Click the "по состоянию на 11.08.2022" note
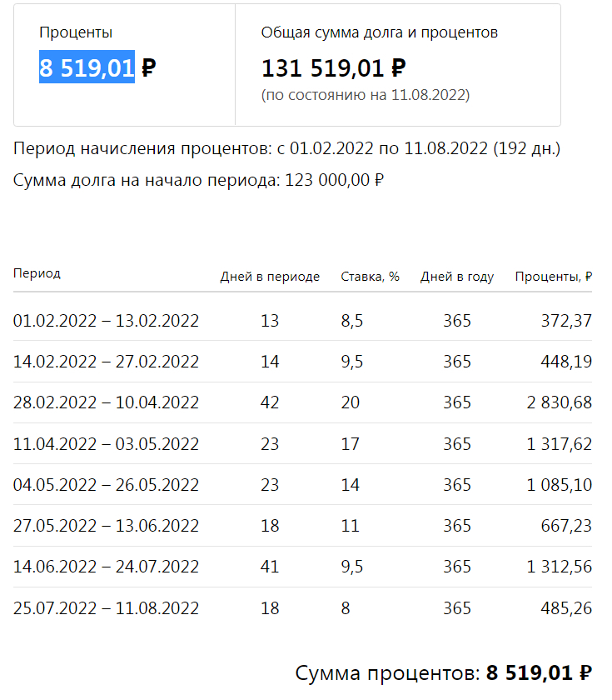Image resolution: width=612 pixels, height=700 pixels. (x=365, y=95)
